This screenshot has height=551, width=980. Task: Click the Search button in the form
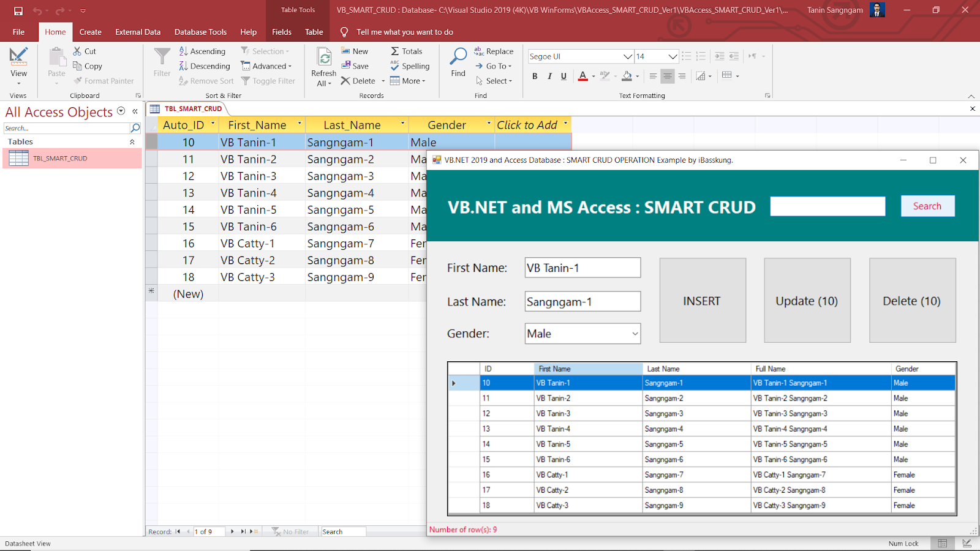[927, 206]
